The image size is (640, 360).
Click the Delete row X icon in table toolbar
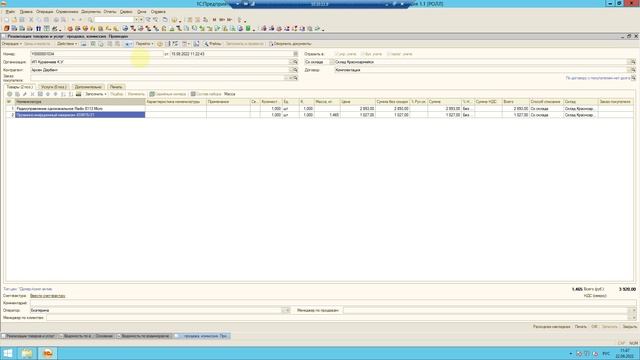(x=33, y=94)
